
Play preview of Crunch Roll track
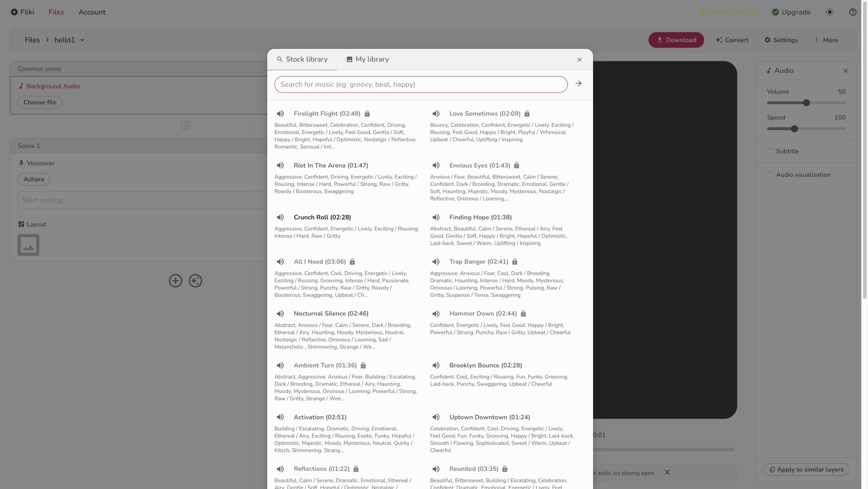[280, 217]
